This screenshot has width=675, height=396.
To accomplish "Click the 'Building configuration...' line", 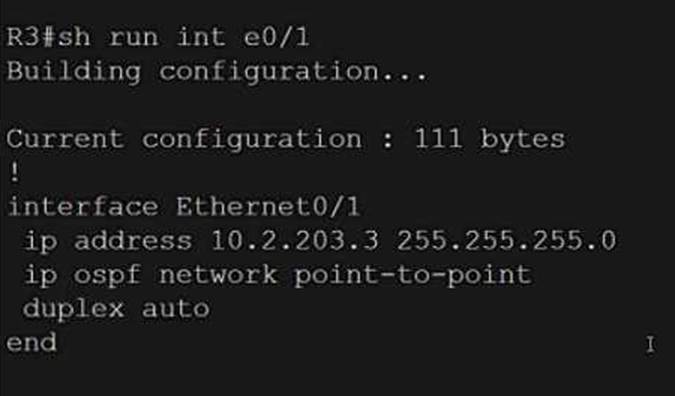I will click(x=217, y=72).
